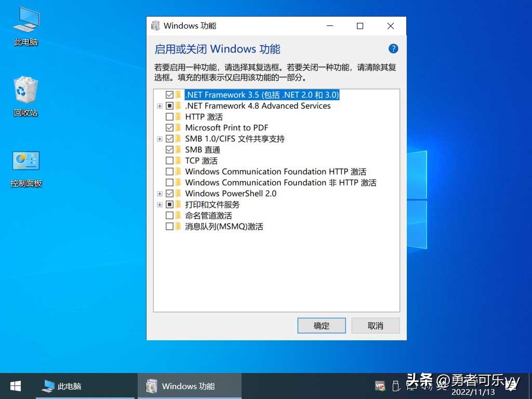The height and width of the screenshot is (399, 532).
Task: Enable the TCP 激活 feature
Action: 170,161
